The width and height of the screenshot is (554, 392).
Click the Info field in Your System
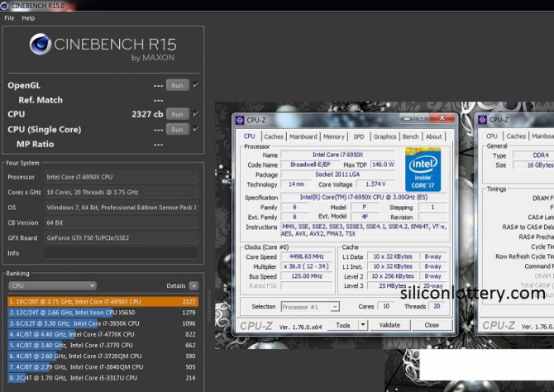(122, 253)
